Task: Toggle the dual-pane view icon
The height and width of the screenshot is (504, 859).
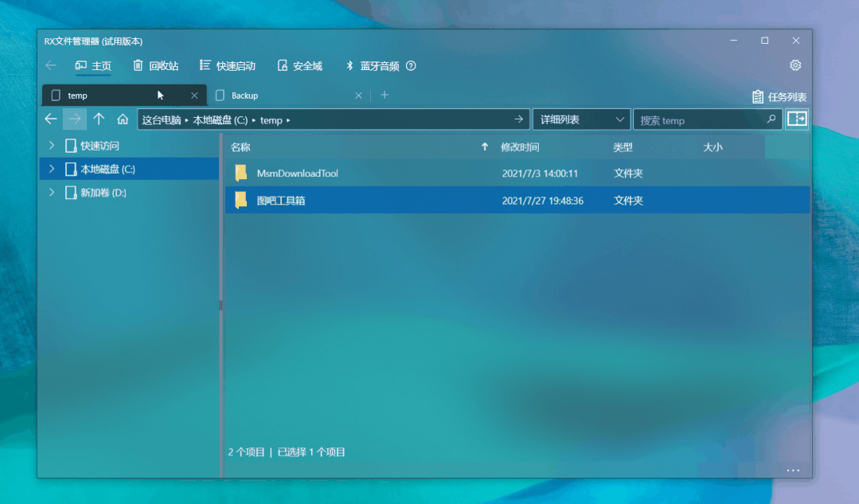Action: pos(797,119)
